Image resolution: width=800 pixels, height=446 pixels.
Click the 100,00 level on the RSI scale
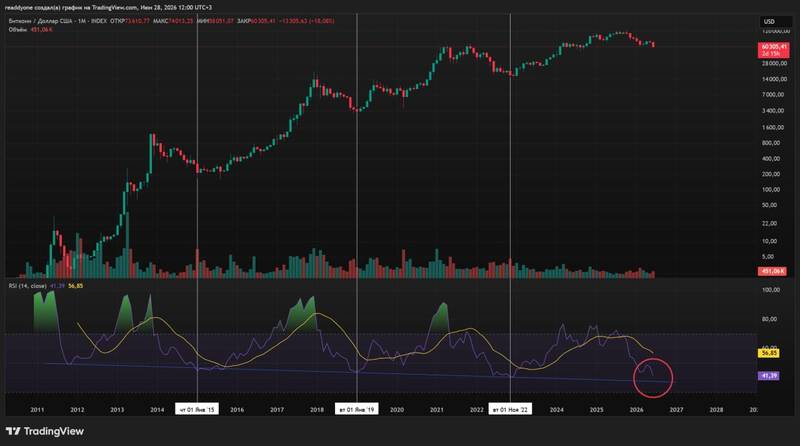point(770,290)
